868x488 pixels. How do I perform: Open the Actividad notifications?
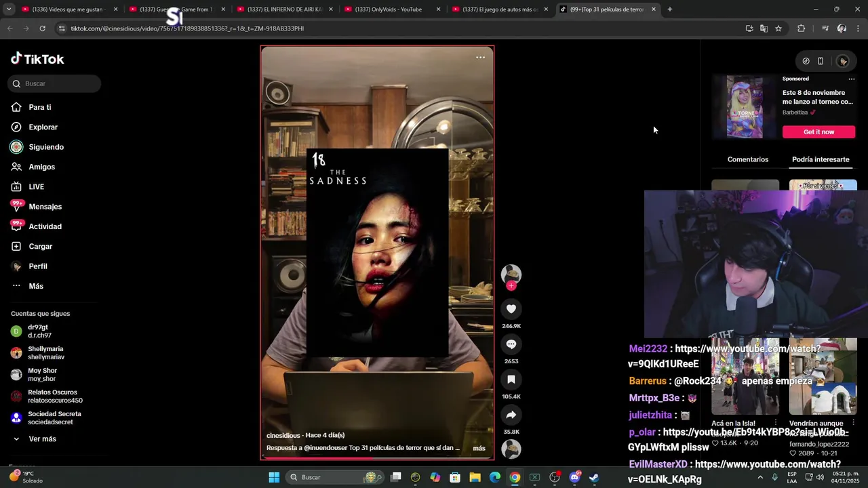click(45, 226)
